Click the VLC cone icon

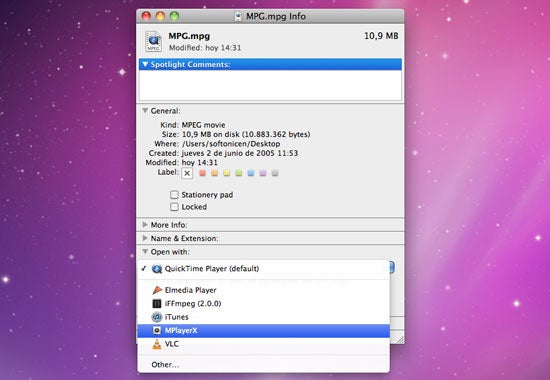click(x=157, y=344)
